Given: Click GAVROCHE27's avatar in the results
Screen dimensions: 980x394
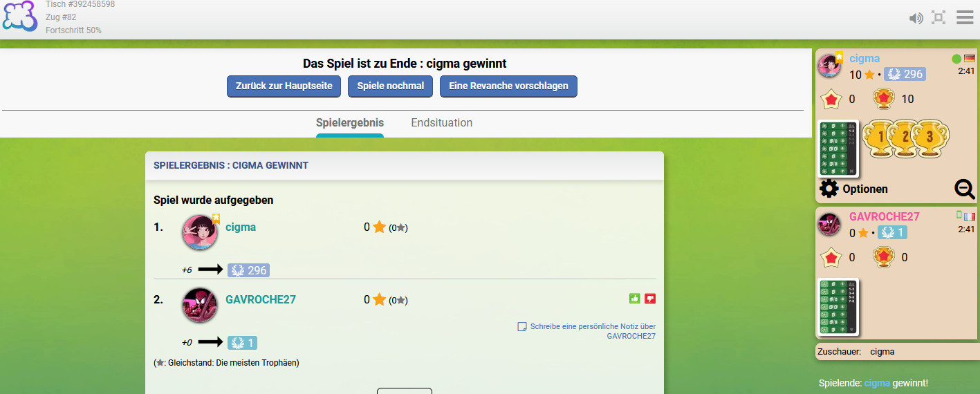Looking at the screenshot, I should (x=200, y=305).
